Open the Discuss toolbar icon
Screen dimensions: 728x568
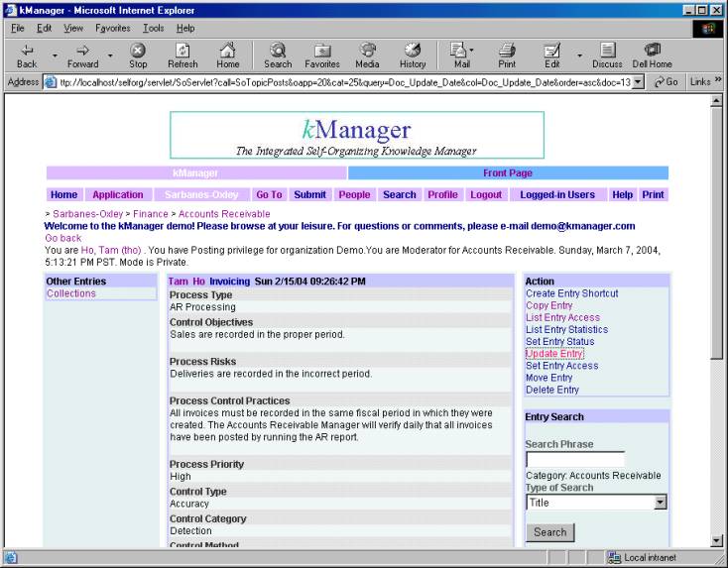click(x=607, y=51)
